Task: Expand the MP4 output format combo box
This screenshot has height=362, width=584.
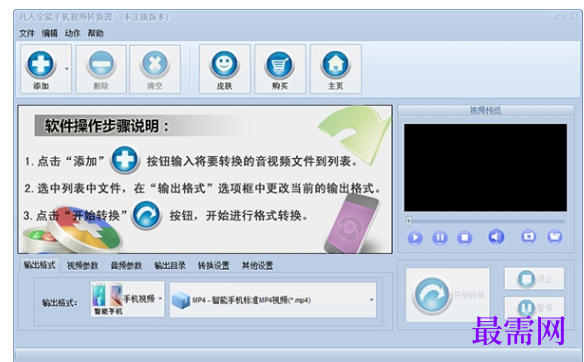Action: pyautogui.click(x=273, y=300)
